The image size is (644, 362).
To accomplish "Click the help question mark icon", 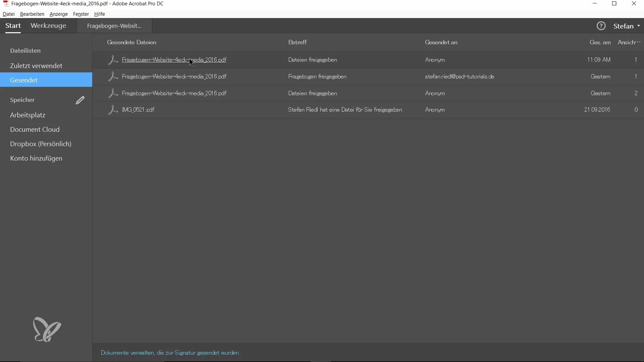I will pyautogui.click(x=601, y=26).
